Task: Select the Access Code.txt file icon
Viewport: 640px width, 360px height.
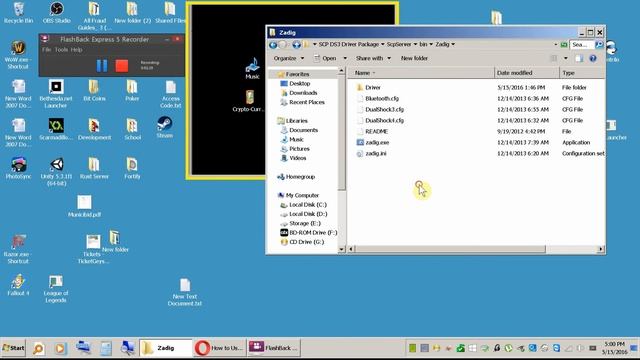Action: (171, 94)
